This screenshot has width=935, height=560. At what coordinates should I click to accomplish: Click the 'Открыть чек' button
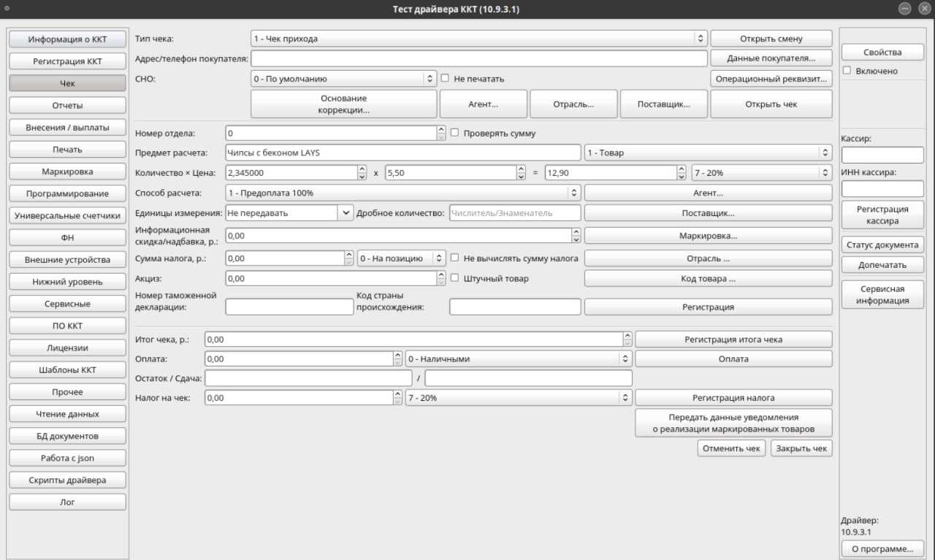(x=771, y=104)
